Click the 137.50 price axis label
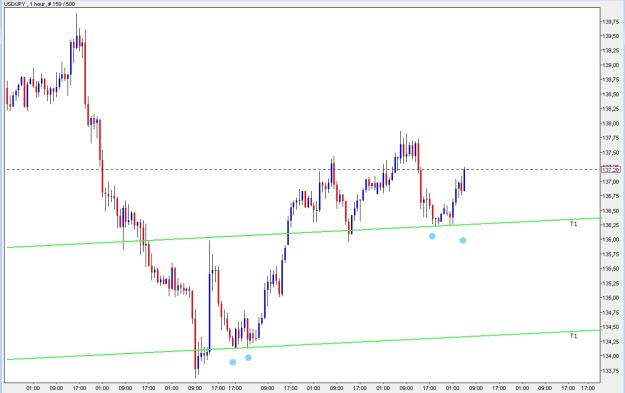 [x=611, y=153]
